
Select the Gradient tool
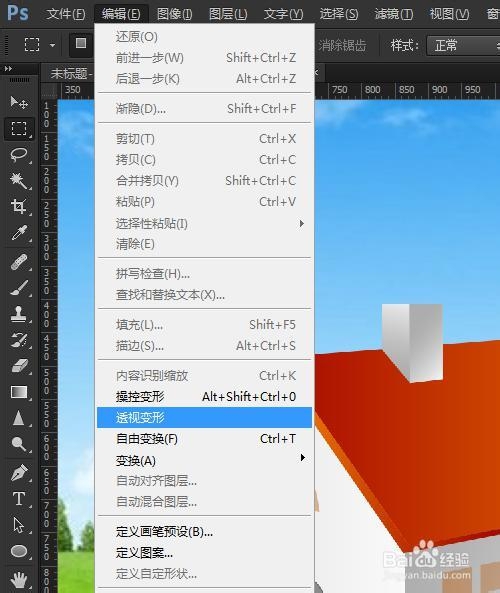coord(19,392)
